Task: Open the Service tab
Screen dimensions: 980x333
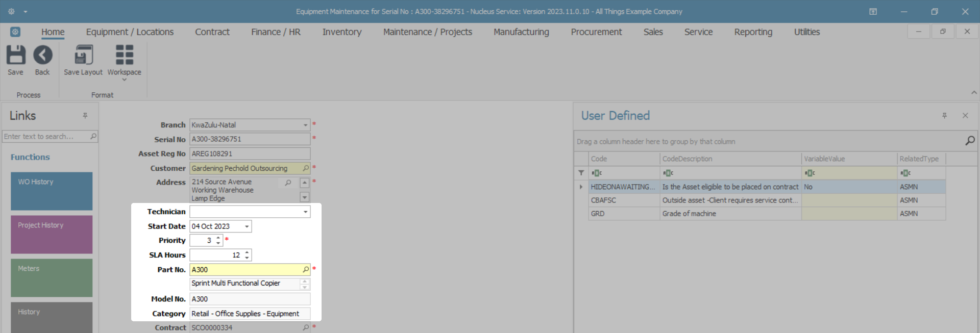Action: coord(698,32)
